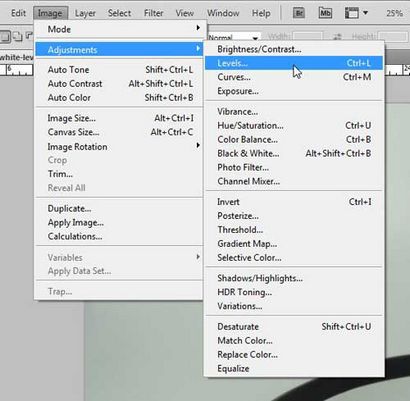Expand the Mode submenu
Viewport: 410px width, 401px height.
tap(119, 29)
